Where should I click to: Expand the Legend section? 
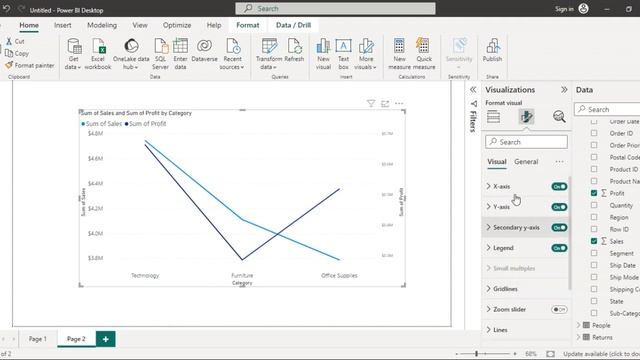(x=489, y=248)
